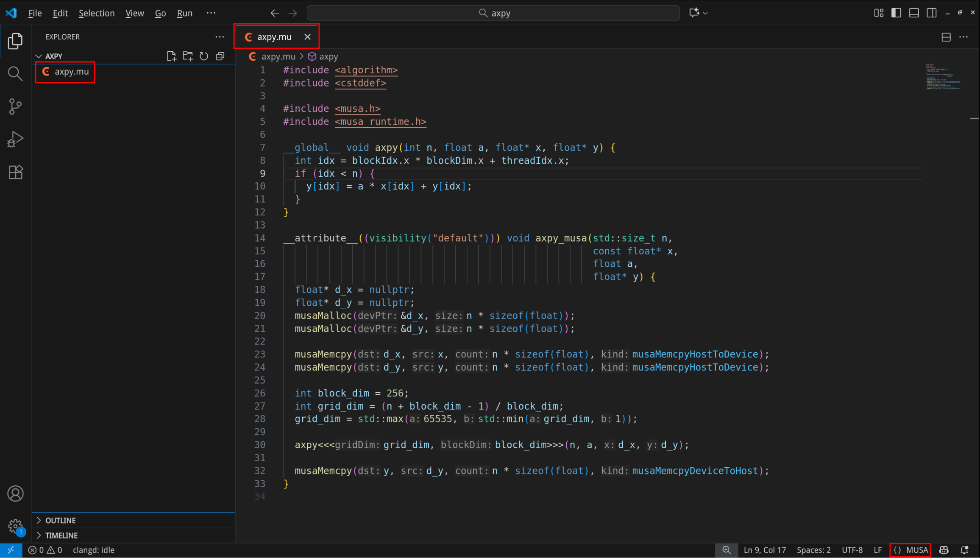Click the axpy command center search box

[x=493, y=13]
